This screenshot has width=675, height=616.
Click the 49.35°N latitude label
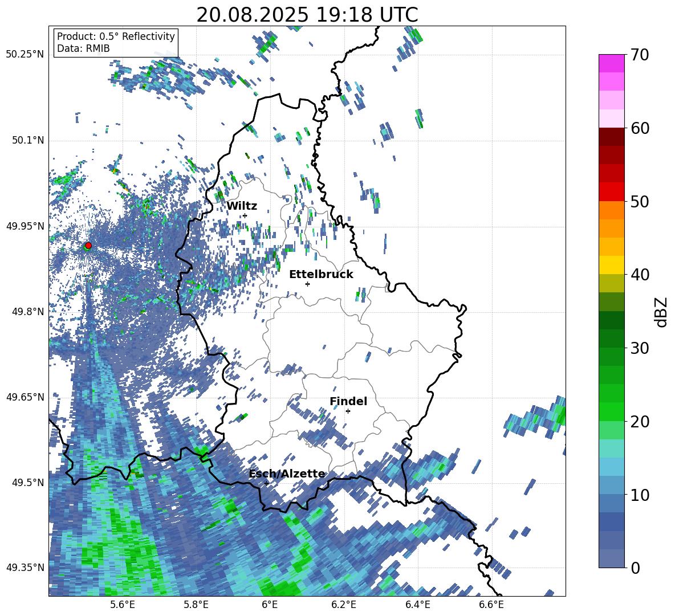click(25, 568)
